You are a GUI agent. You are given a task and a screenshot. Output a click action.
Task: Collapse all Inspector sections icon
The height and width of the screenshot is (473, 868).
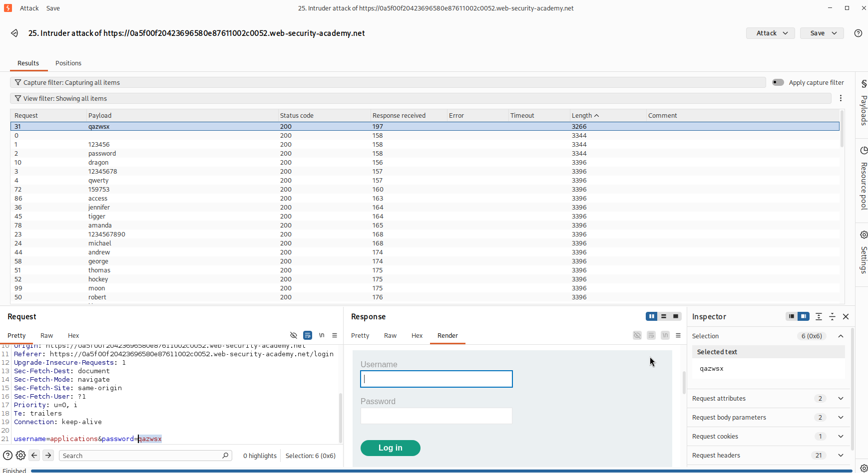(x=832, y=316)
